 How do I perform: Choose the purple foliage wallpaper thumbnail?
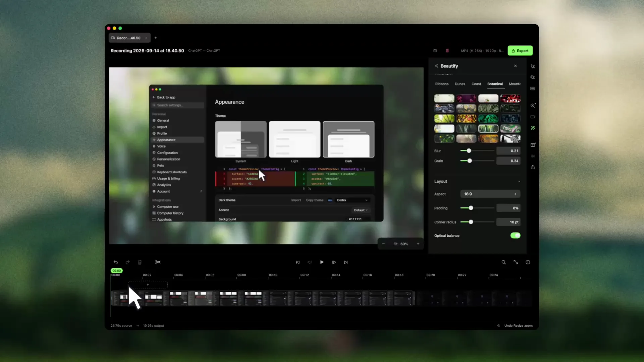click(466, 98)
